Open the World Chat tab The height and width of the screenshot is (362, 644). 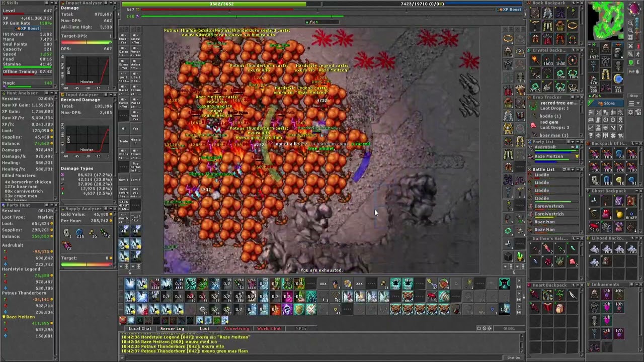tap(269, 328)
